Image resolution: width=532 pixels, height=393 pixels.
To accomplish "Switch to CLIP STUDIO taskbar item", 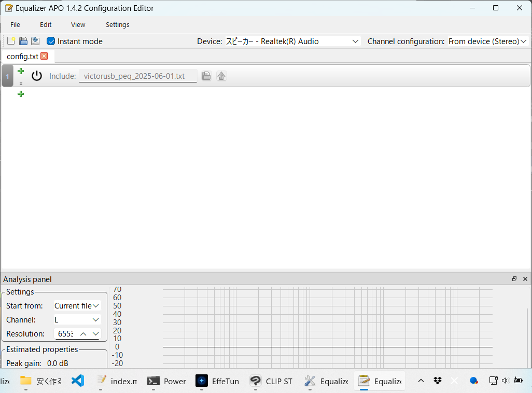I will pos(271,381).
